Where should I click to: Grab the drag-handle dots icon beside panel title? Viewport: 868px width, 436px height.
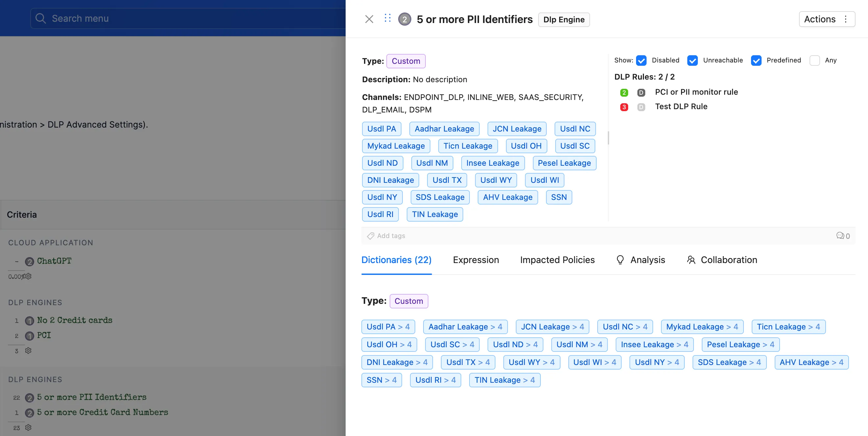coord(387,18)
